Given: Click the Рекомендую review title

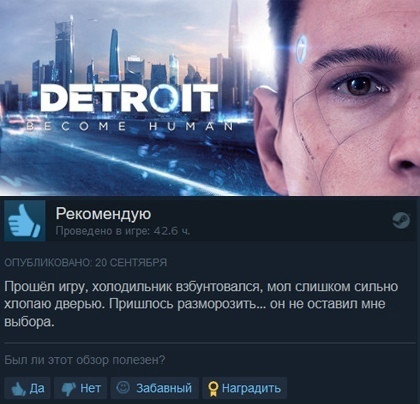Looking at the screenshot, I should [103, 214].
